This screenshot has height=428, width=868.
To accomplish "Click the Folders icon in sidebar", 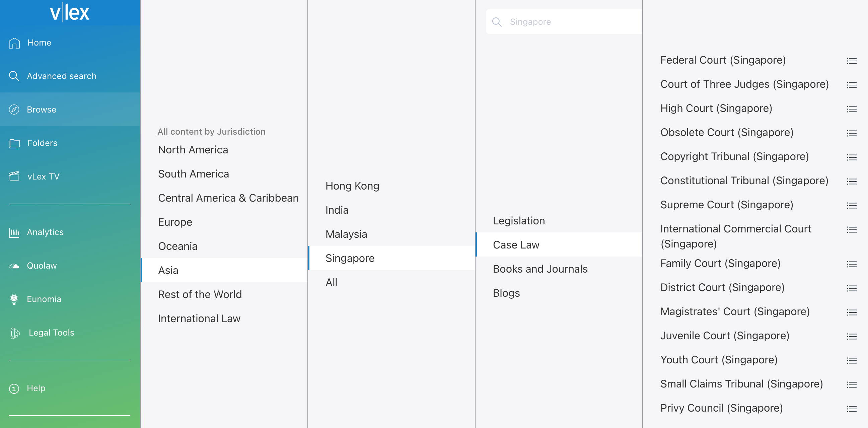I will (14, 143).
